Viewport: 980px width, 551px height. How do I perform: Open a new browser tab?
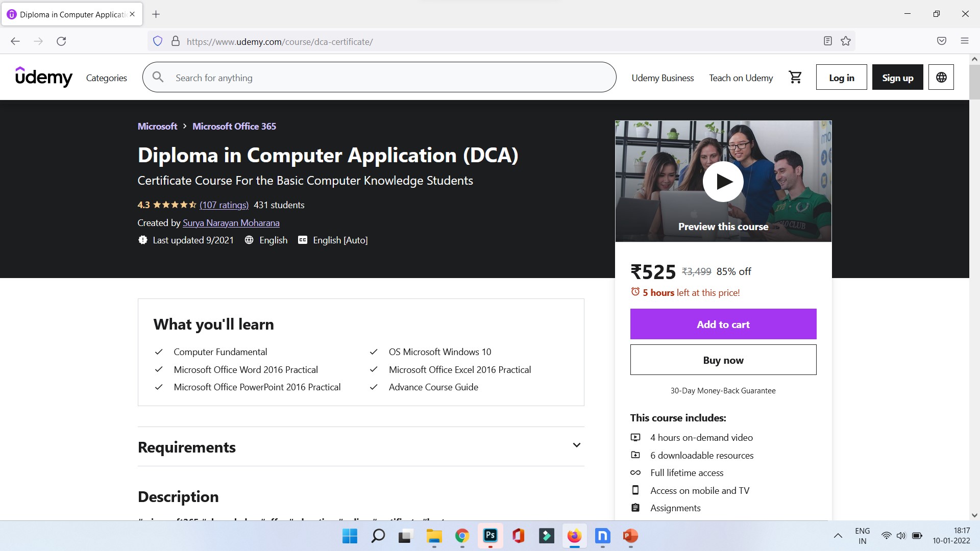coord(156,14)
